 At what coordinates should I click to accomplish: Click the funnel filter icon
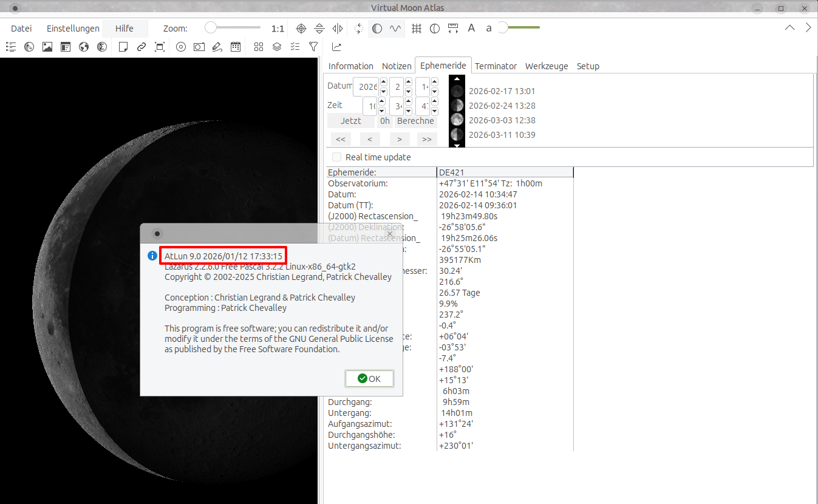(313, 47)
